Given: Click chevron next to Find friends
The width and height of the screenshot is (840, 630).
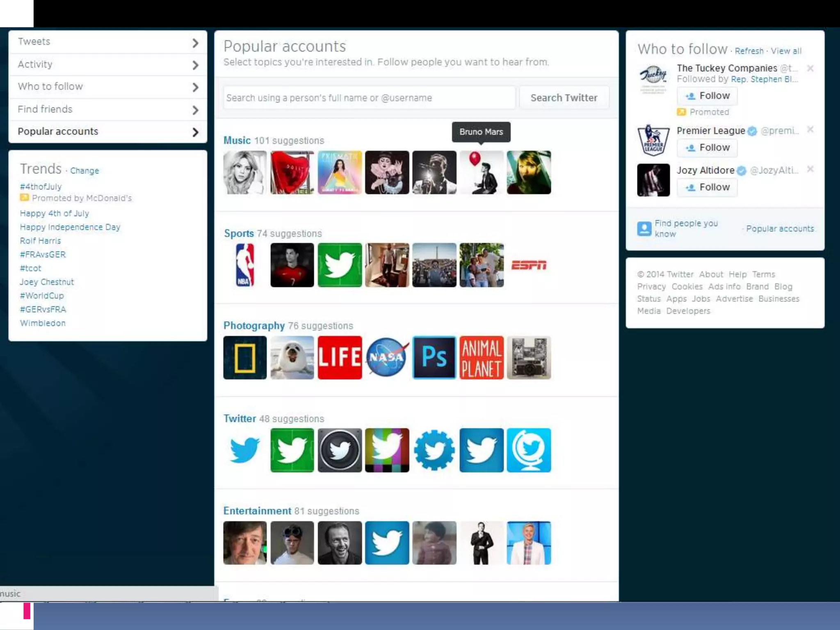Looking at the screenshot, I should [195, 110].
